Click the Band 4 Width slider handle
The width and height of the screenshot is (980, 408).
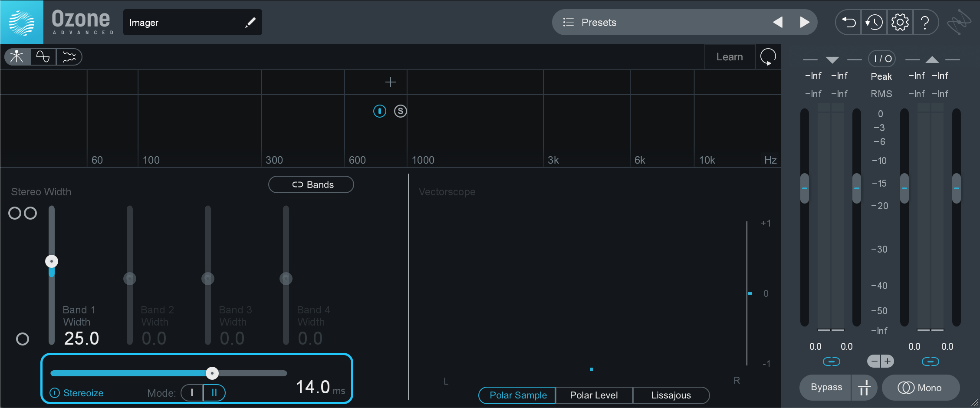point(286,278)
